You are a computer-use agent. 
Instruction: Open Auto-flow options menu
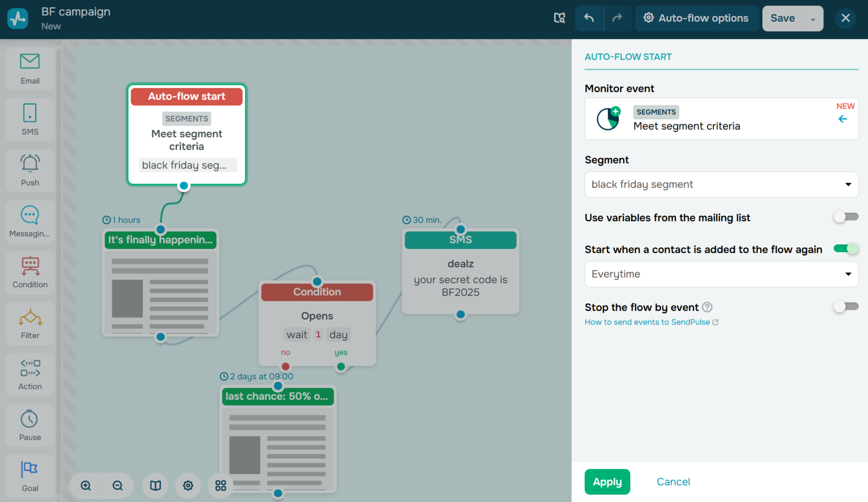tap(696, 18)
